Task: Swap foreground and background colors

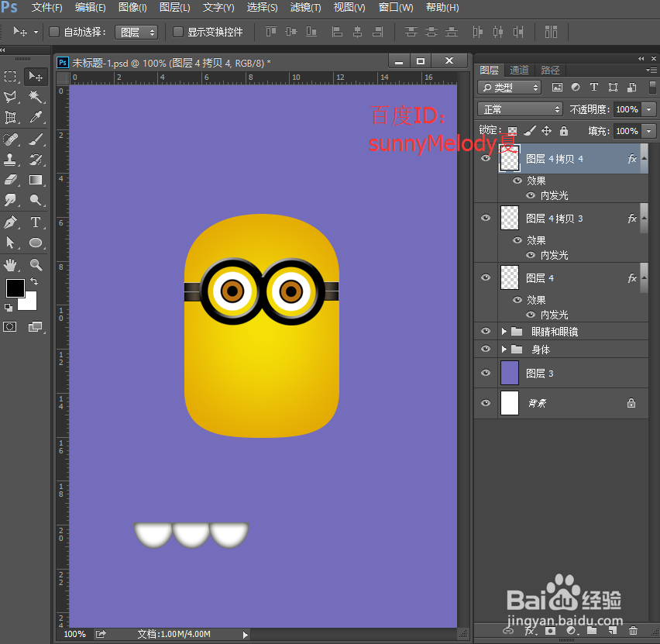Action: coord(34,281)
